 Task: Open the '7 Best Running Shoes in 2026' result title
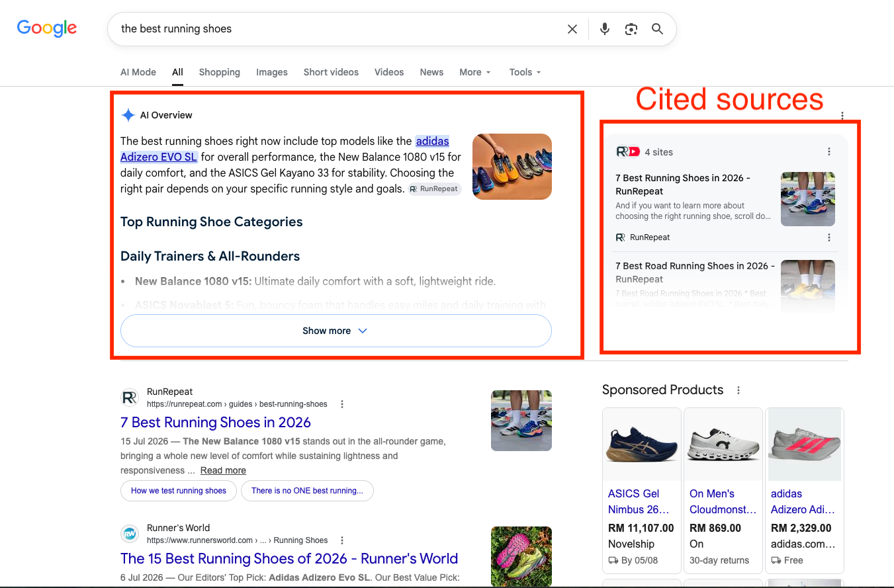(x=216, y=423)
